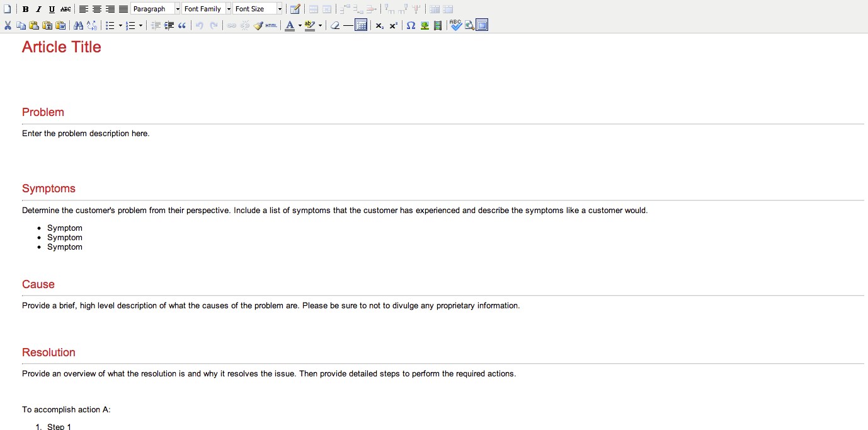Clean up messy code with the broom icon
Image resolution: width=868 pixels, height=430 pixels.
coord(258,25)
